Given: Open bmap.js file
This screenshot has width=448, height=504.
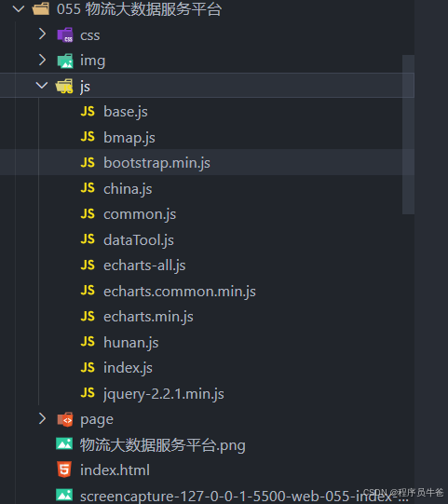Looking at the screenshot, I should point(129,138).
